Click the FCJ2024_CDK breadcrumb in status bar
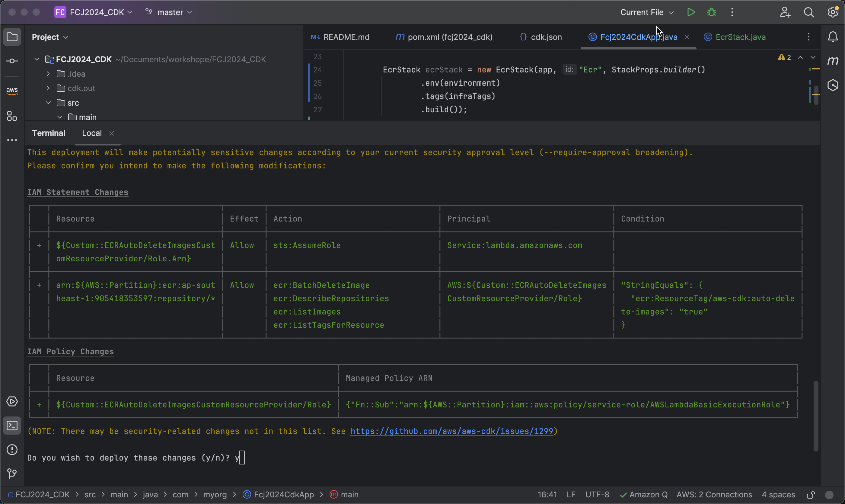This screenshot has width=845, height=504. [x=39, y=495]
